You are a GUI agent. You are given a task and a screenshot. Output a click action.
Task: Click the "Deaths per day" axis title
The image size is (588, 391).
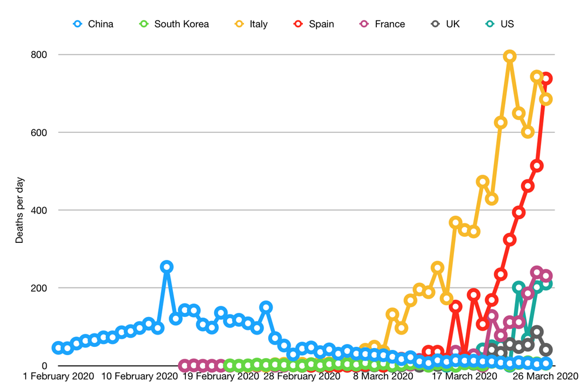click(19, 209)
